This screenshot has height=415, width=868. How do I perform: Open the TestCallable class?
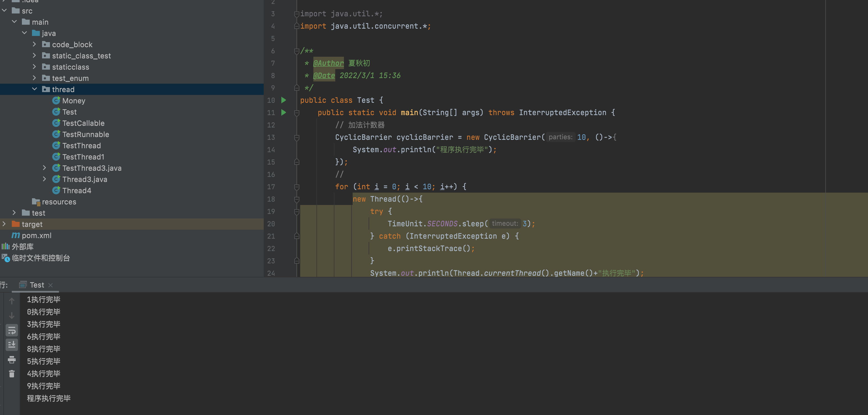coord(83,123)
